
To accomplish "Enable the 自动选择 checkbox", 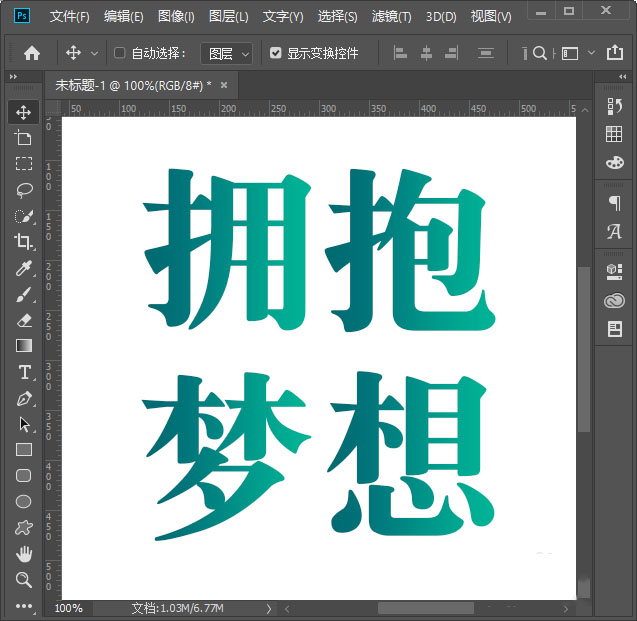I will click(120, 53).
